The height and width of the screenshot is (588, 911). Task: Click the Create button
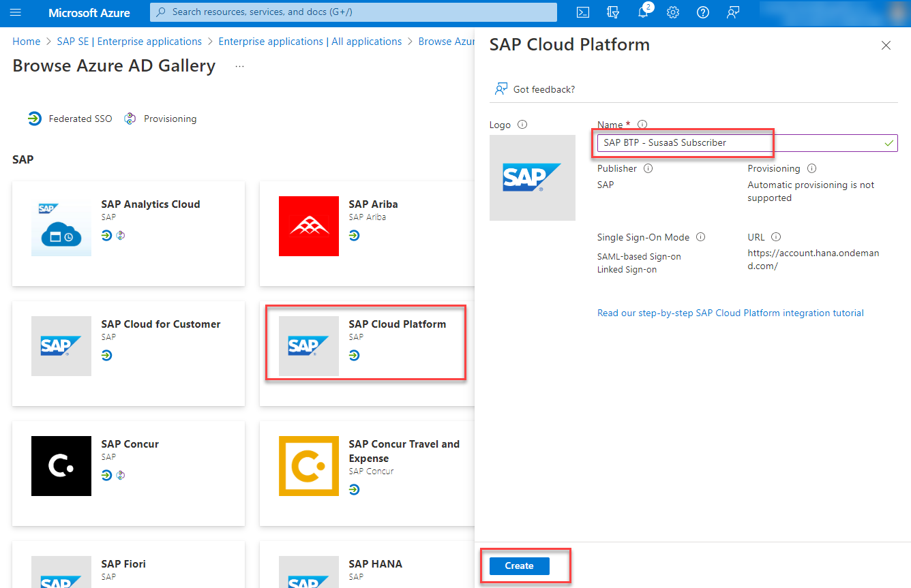(519, 566)
